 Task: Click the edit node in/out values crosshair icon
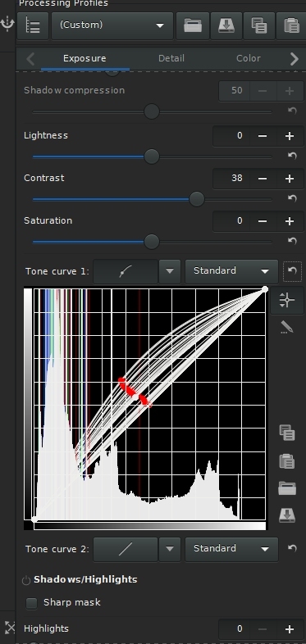pos(286,300)
